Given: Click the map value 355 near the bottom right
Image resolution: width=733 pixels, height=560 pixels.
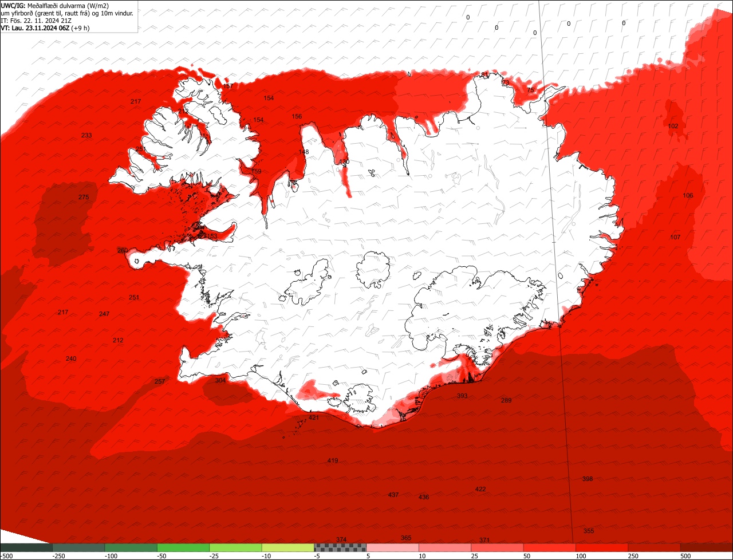Looking at the screenshot, I should (x=589, y=531).
